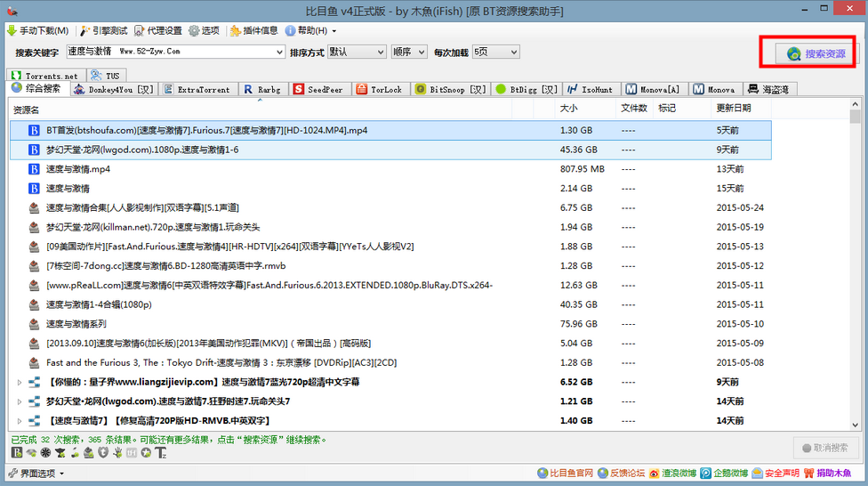Expand the 搜索关键字 keyword dropdown
Image resolution: width=868 pixels, height=486 pixels.
tap(278, 52)
